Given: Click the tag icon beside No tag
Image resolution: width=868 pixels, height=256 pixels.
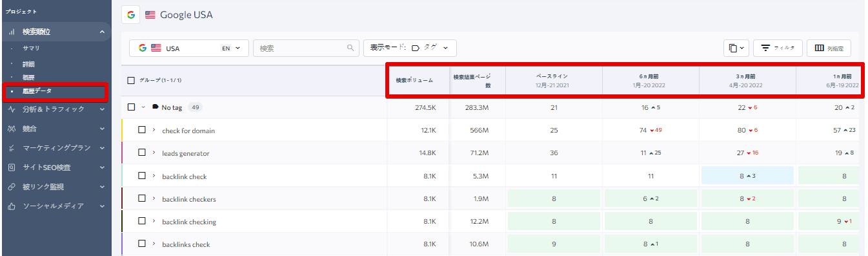Looking at the screenshot, I should [156, 107].
